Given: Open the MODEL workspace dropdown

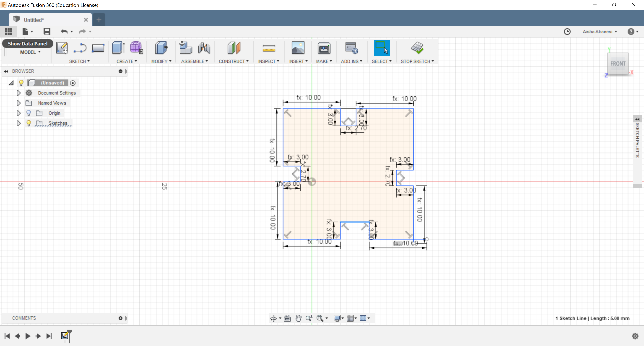Looking at the screenshot, I should click(x=30, y=52).
